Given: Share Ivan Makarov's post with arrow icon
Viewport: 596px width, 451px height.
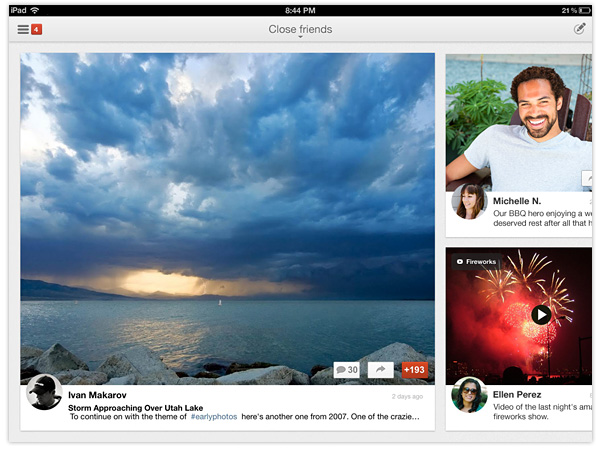Looking at the screenshot, I should click(380, 370).
